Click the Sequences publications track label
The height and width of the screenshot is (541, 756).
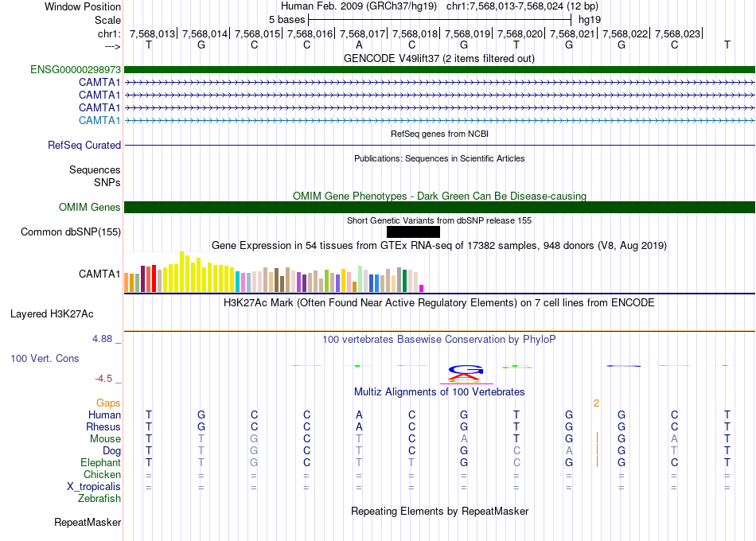click(x=95, y=169)
